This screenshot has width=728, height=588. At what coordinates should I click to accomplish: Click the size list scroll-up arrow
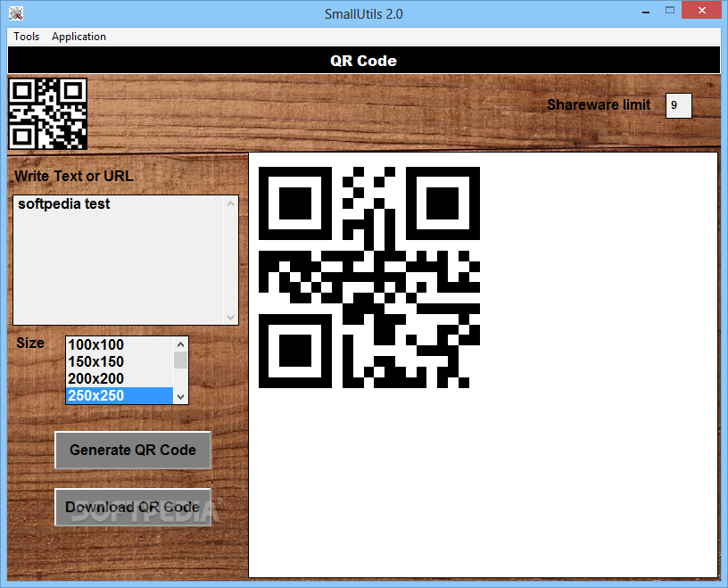pyautogui.click(x=180, y=344)
